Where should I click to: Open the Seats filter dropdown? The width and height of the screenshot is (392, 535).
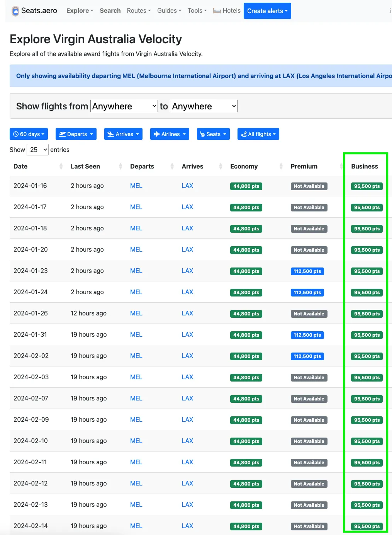(213, 134)
